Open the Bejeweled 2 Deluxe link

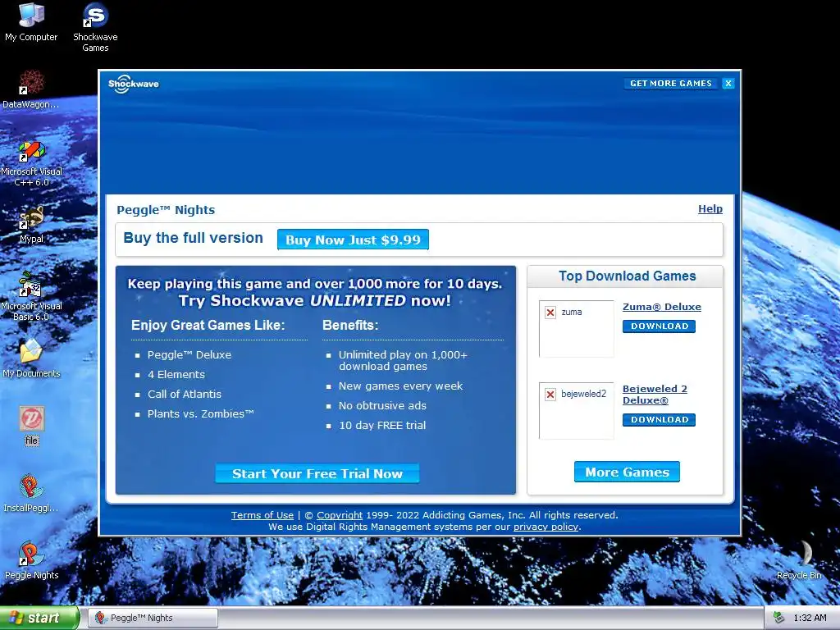pos(655,395)
